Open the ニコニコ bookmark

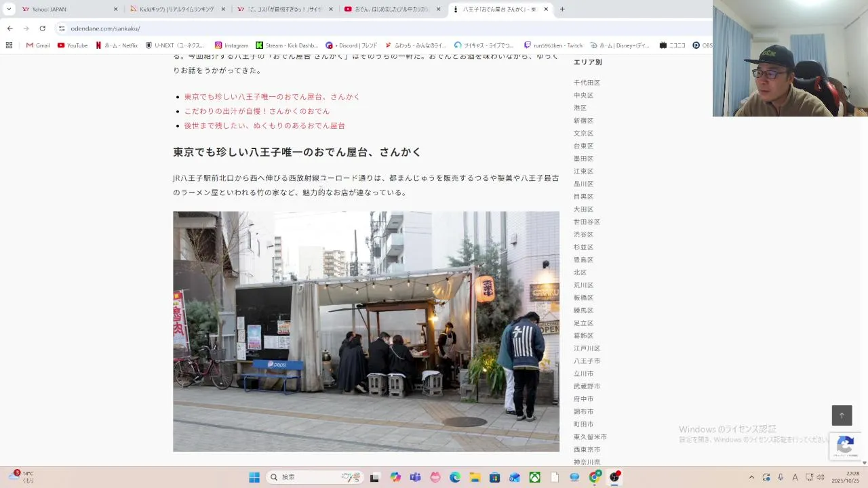672,45
